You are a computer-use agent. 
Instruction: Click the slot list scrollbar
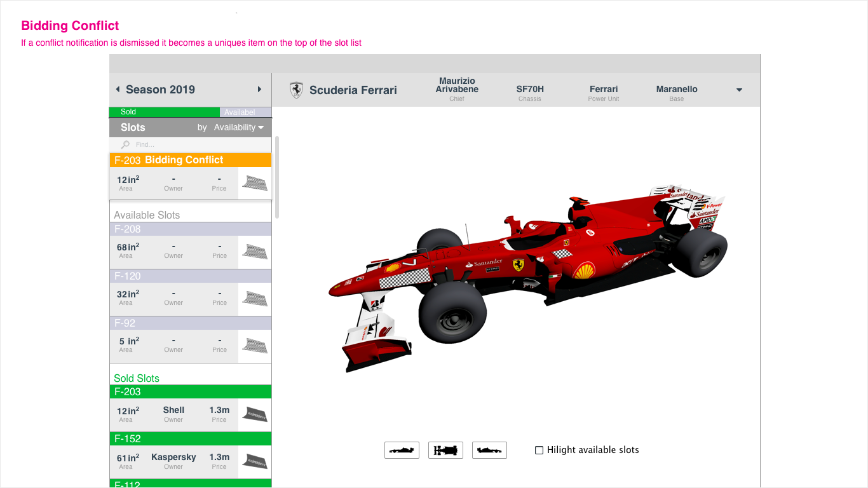coord(277,177)
